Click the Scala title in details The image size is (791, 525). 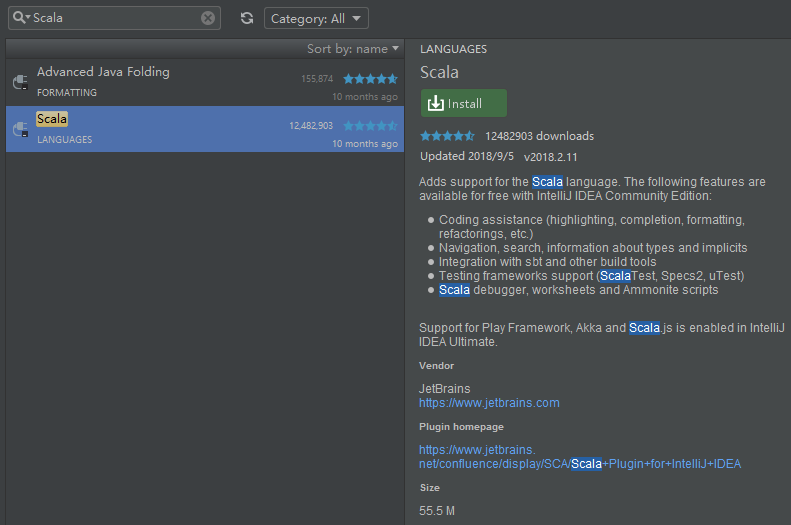439,72
